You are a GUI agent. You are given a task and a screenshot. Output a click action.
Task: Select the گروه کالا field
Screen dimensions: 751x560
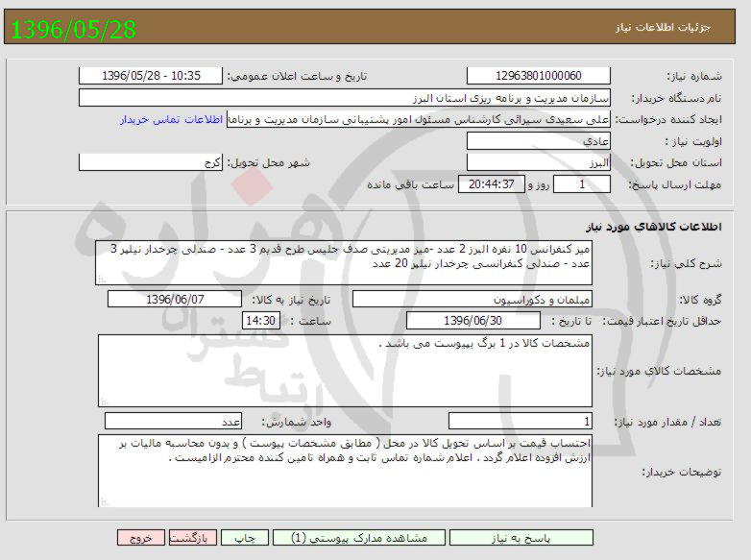473,300
